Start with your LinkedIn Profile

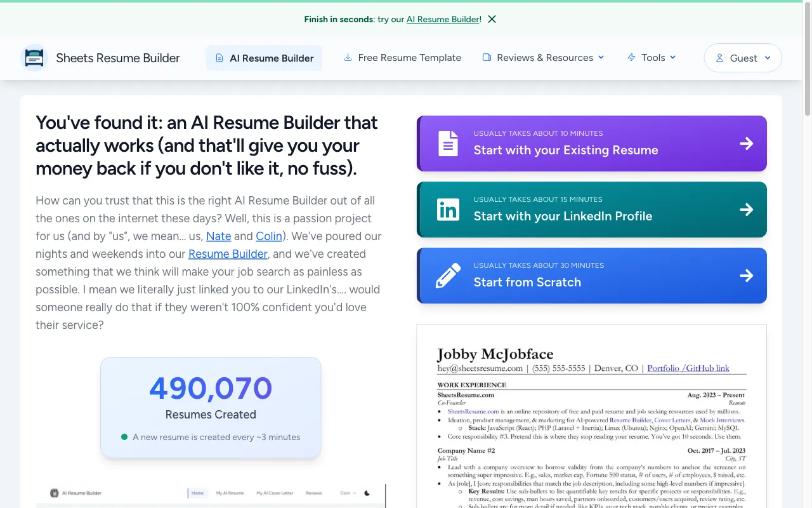592,210
